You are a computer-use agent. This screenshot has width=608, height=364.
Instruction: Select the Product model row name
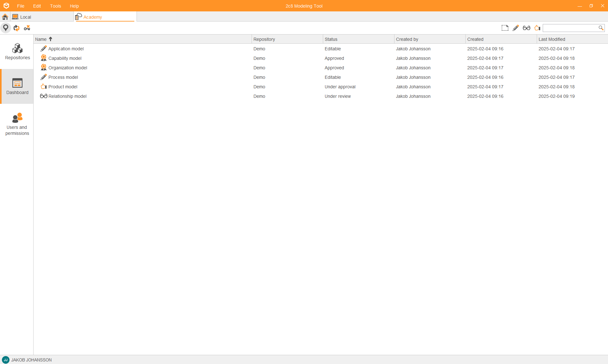pos(63,87)
